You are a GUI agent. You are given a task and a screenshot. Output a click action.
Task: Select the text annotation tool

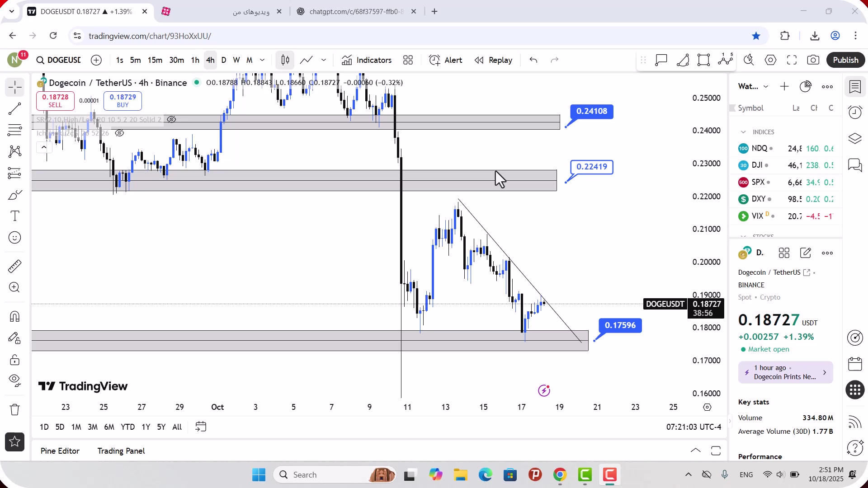15,216
